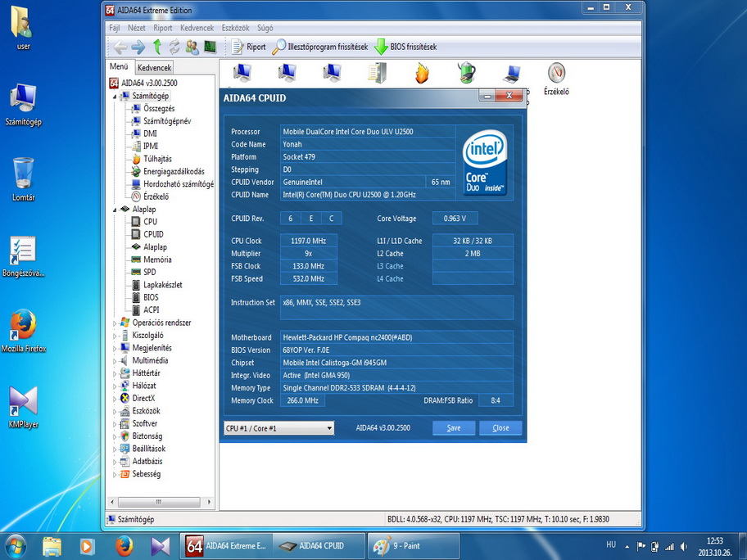The width and height of the screenshot is (747, 560).
Task: Click the green Up arrow toolbar icon
Action: click(x=157, y=47)
